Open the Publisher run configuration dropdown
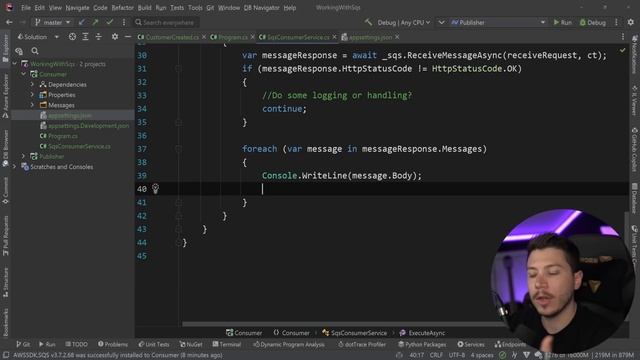The width and height of the screenshot is (640, 360). tap(498, 22)
